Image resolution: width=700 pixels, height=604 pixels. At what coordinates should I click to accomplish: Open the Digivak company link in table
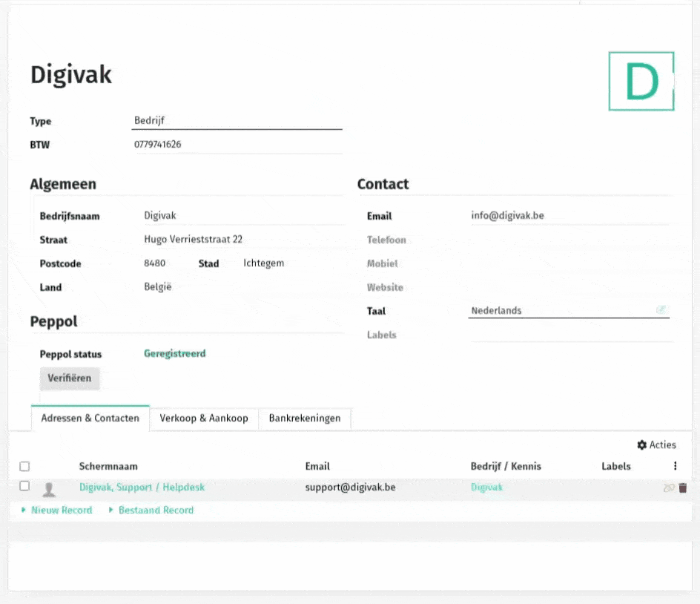pyautogui.click(x=486, y=487)
